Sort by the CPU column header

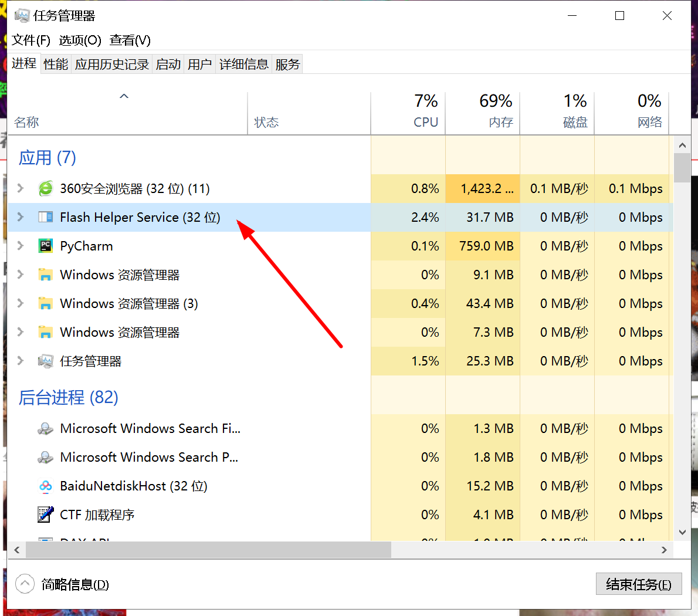click(408, 113)
